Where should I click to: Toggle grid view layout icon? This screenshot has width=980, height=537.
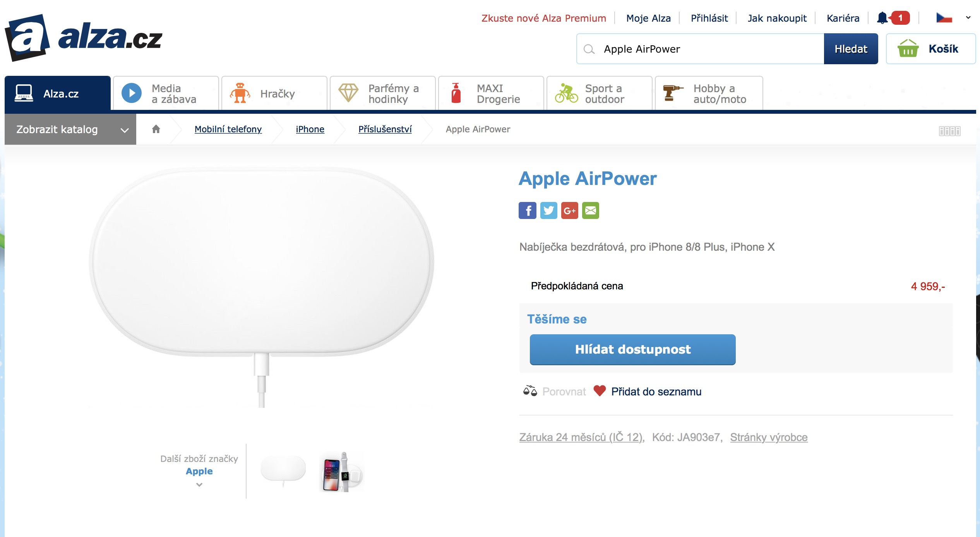click(x=949, y=131)
